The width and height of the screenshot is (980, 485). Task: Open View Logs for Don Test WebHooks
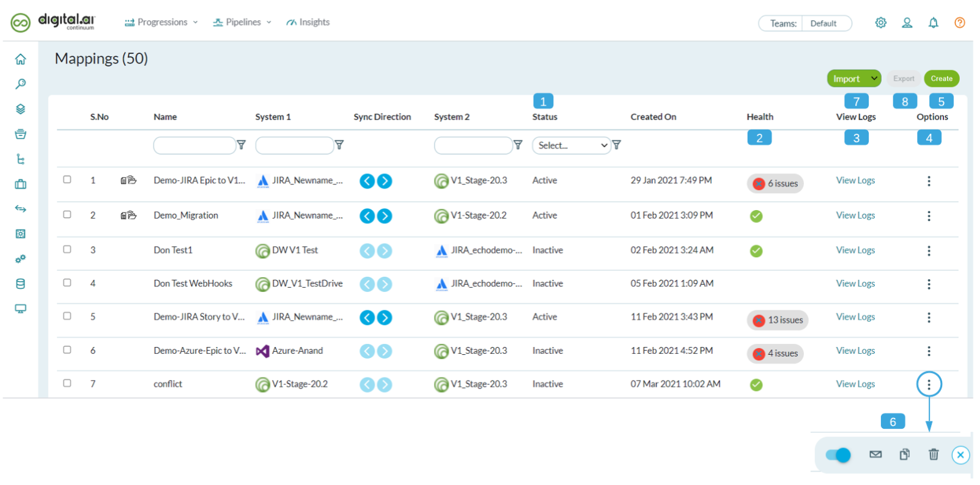855,283
